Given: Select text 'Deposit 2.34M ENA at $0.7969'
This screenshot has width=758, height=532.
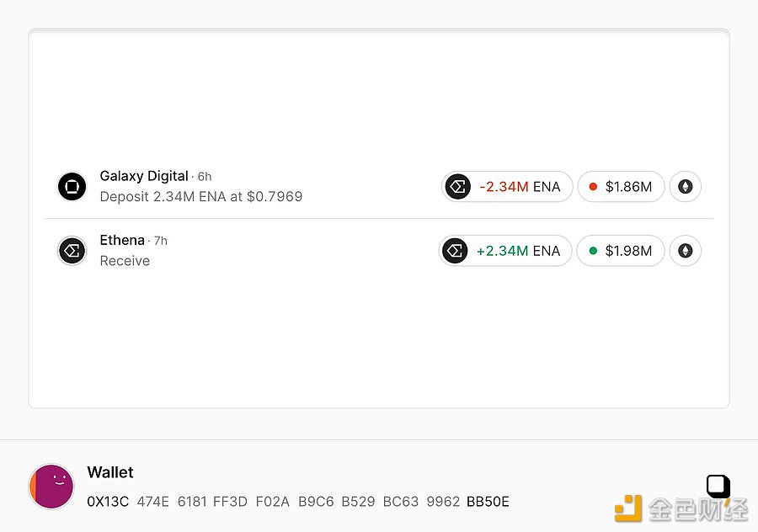Looking at the screenshot, I should coord(201,197).
